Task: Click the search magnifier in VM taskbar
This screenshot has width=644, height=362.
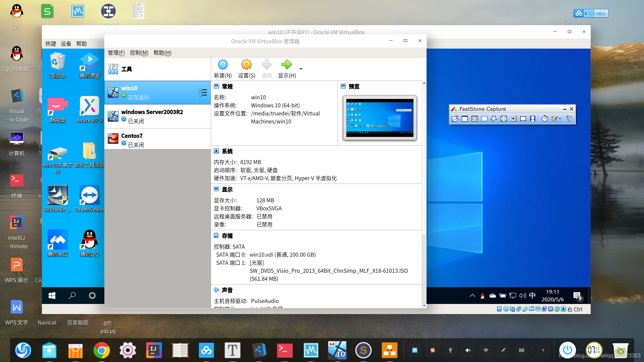Action: pos(72,296)
